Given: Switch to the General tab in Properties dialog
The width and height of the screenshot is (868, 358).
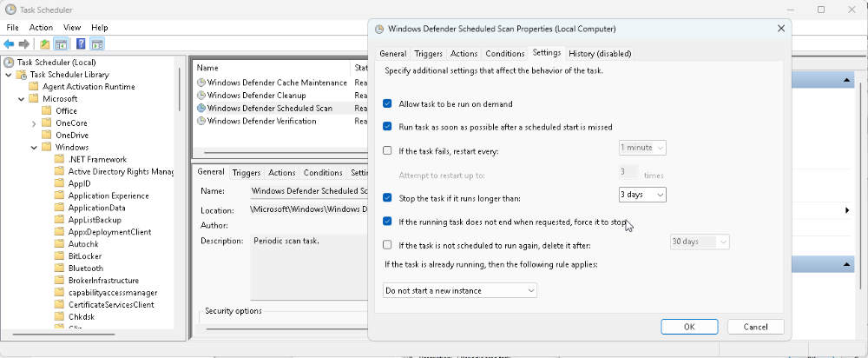Looking at the screenshot, I should click(393, 54).
